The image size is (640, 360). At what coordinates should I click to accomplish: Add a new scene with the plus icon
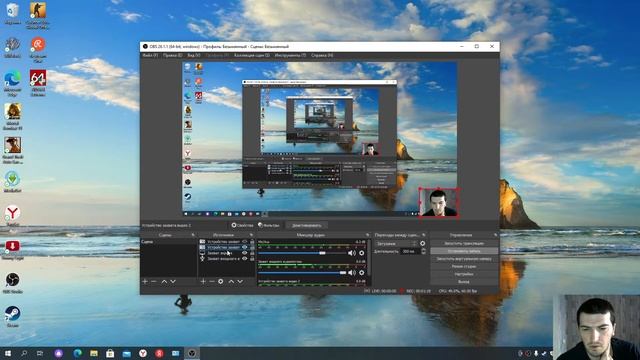pyautogui.click(x=145, y=282)
